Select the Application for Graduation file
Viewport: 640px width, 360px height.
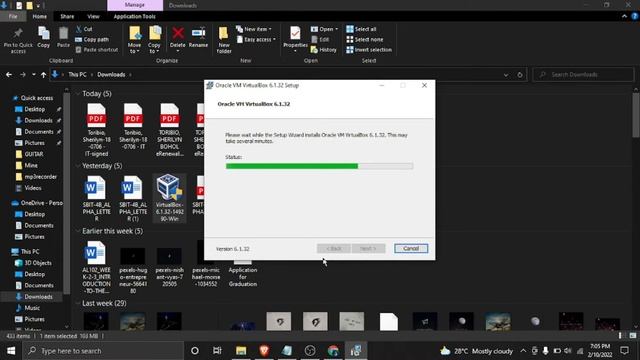pyautogui.click(x=242, y=272)
